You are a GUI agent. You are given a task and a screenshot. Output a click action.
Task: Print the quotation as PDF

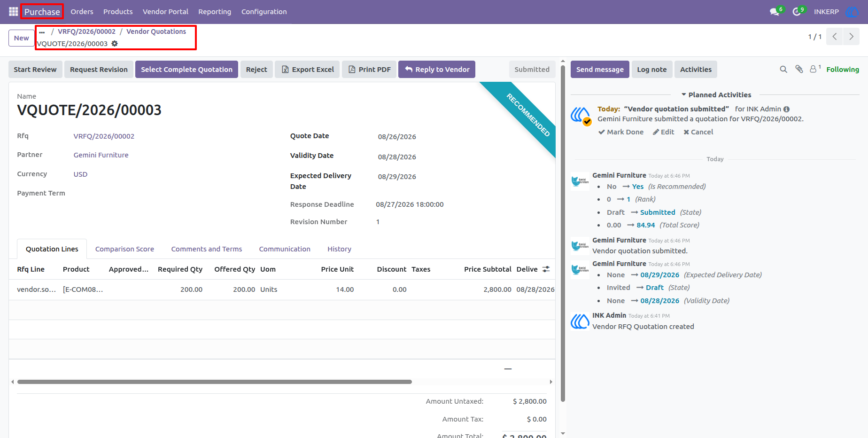(x=369, y=70)
